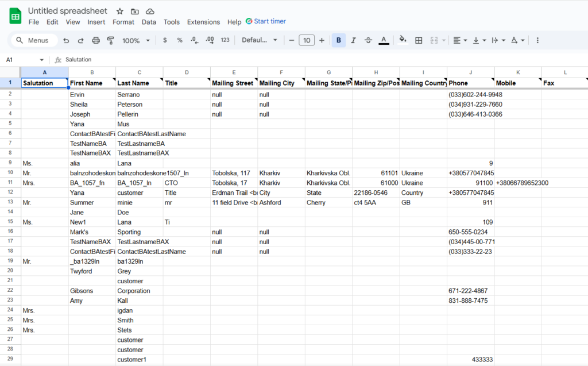The height and width of the screenshot is (366, 588).
Task: Click the formula bar showing Salutation
Action: [80, 59]
